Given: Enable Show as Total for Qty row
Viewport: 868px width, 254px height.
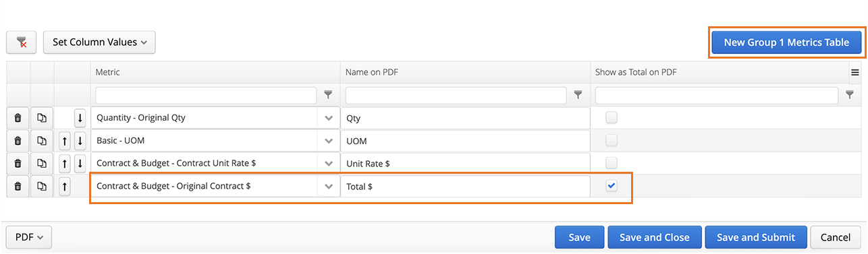Looking at the screenshot, I should (612, 118).
